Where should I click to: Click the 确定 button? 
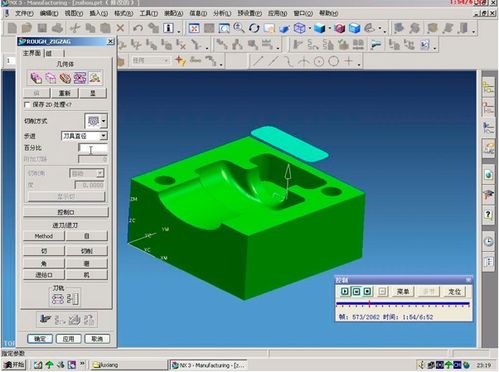(40, 339)
